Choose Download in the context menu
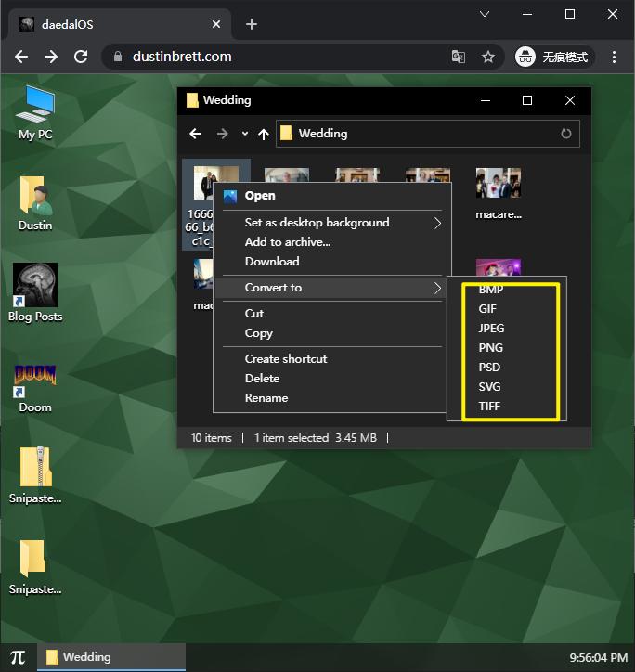Screen dimensions: 635x672 [331, 262]
